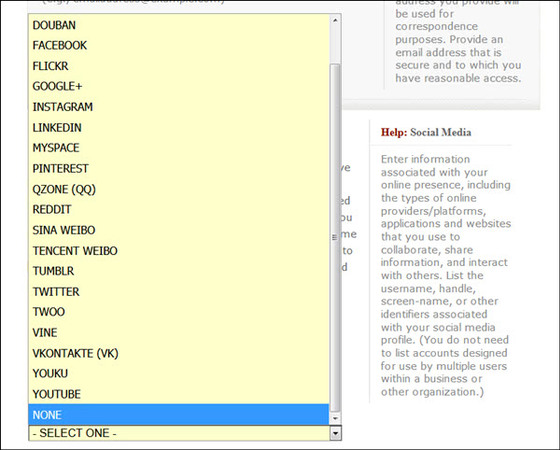The image size is (560, 450).
Task: Select the GOOGLE+ option
Action: coord(179,86)
